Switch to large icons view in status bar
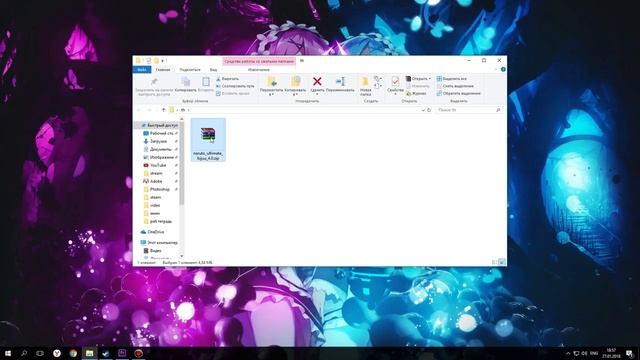This screenshot has height=360, width=640. (x=502, y=262)
